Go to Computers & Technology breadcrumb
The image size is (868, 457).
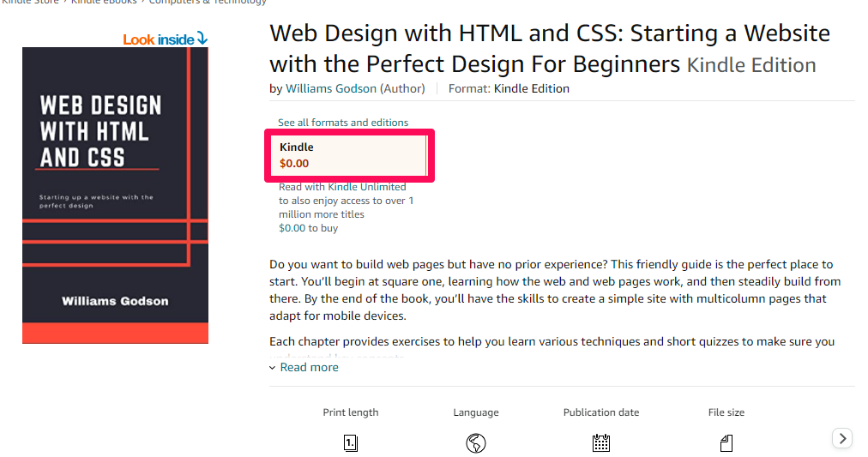point(208,3)
